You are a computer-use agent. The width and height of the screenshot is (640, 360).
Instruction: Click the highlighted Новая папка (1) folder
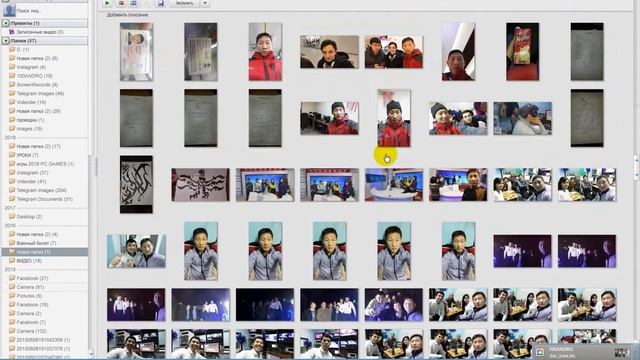tap(44, 252)
